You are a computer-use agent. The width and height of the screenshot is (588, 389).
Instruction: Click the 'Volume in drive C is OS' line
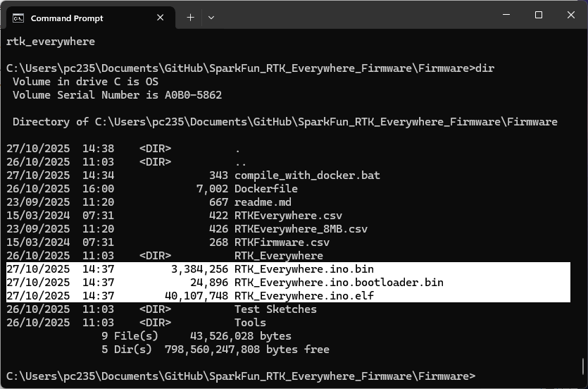(x=85, y=82)
